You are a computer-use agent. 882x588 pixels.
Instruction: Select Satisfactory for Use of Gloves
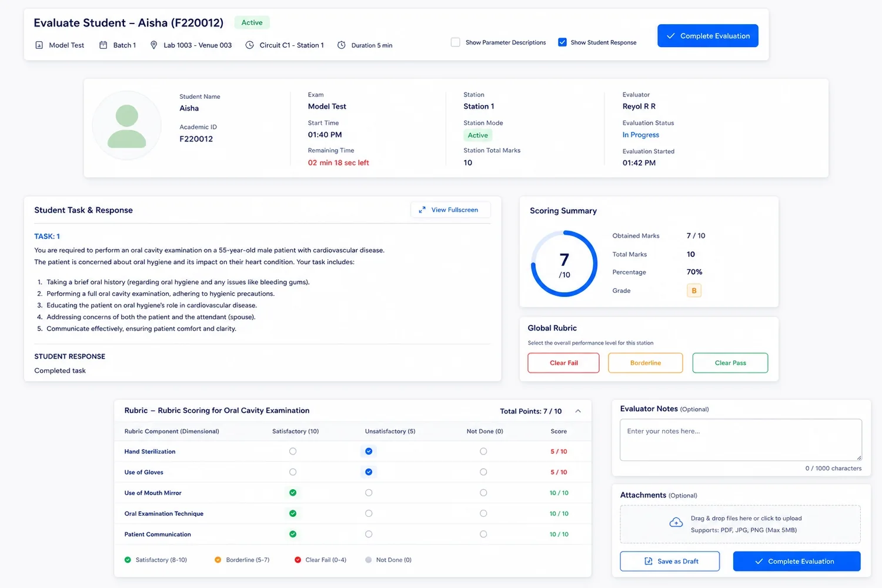293,472
